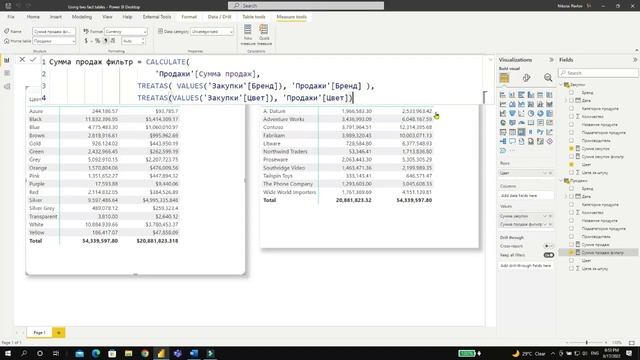This screenshot has height=360, width=640.
Task: Open Цвет field options in Rows well
Action: 545,173
